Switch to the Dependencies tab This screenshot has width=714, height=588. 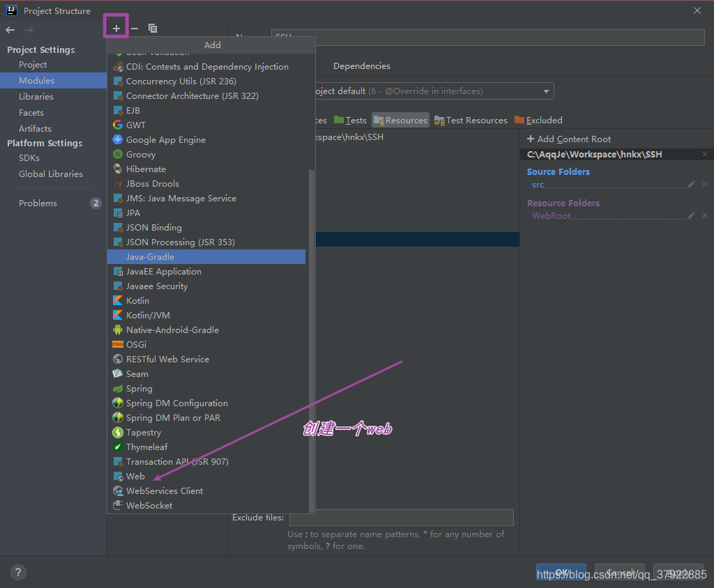coord(362,66)
